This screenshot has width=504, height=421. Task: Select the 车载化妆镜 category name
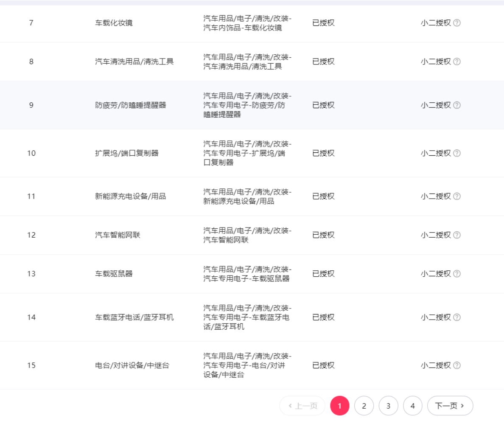(114, 23)
